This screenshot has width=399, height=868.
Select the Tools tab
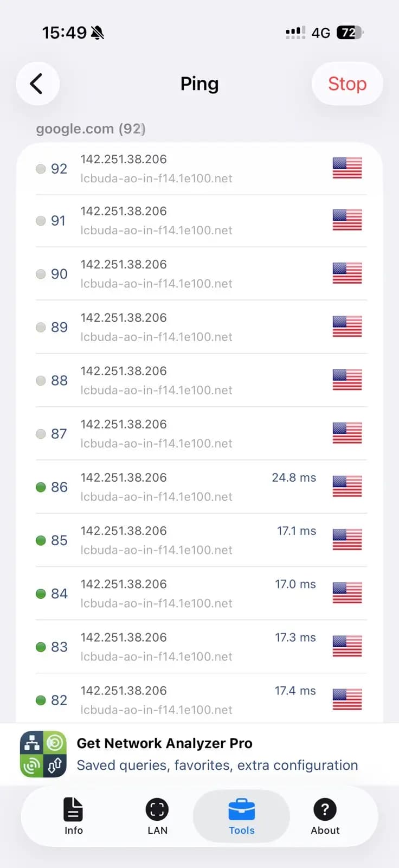[x=241, y=816]
